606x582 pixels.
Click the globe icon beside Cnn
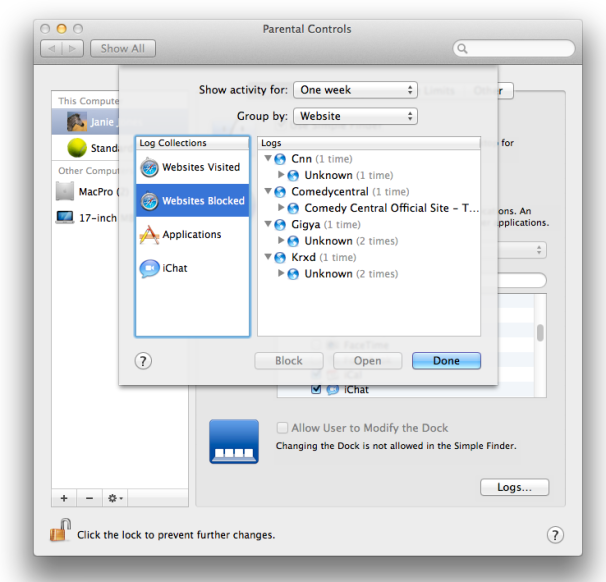coord(280,159)
